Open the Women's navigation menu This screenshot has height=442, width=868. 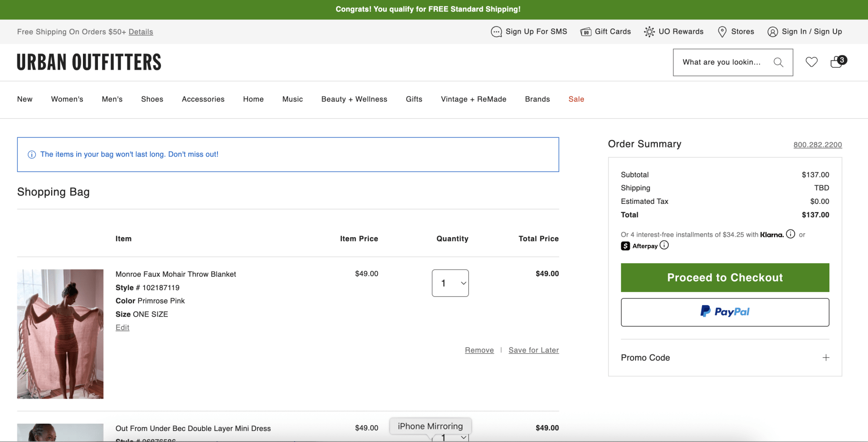[x=67, y=99]
